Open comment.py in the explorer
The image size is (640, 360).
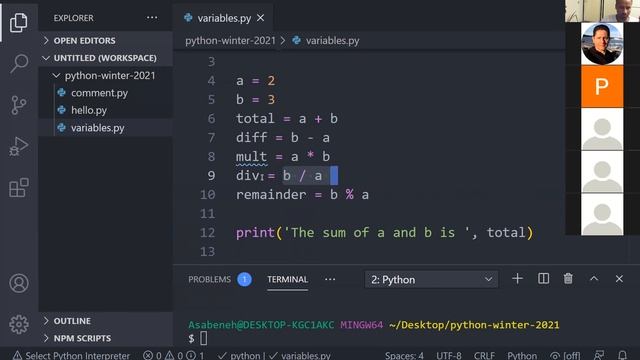99,93
